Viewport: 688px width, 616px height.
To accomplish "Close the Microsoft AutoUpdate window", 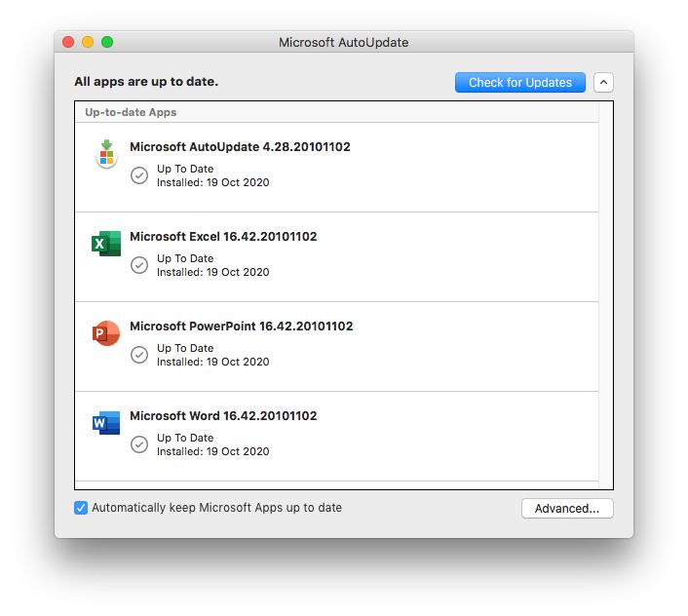I will click(x=68, y=42).
